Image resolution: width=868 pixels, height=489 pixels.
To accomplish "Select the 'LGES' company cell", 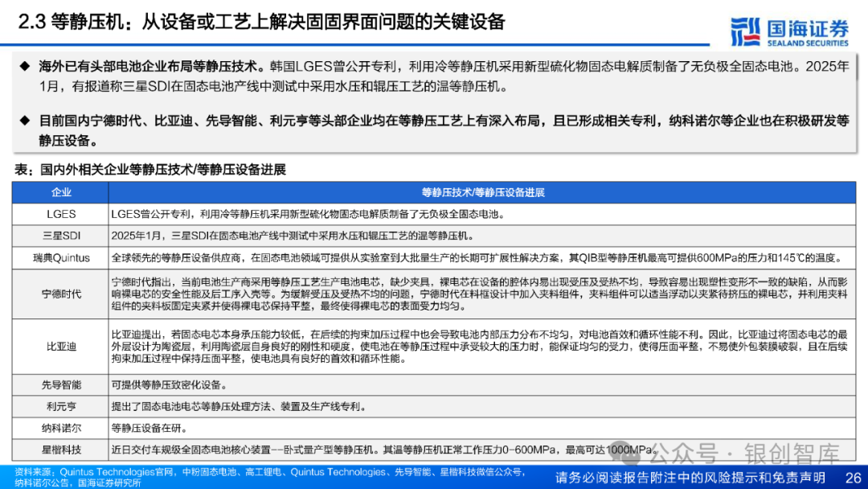I will point(61,214).
